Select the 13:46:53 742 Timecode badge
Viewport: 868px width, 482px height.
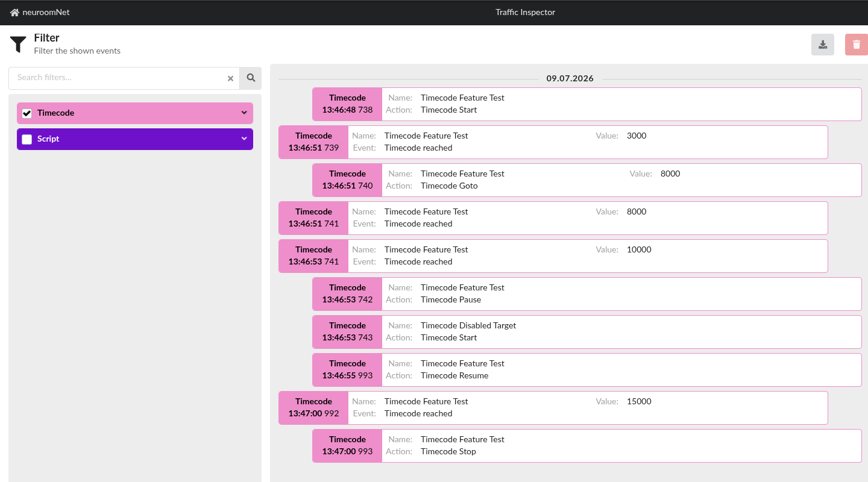tap(347, 294)
